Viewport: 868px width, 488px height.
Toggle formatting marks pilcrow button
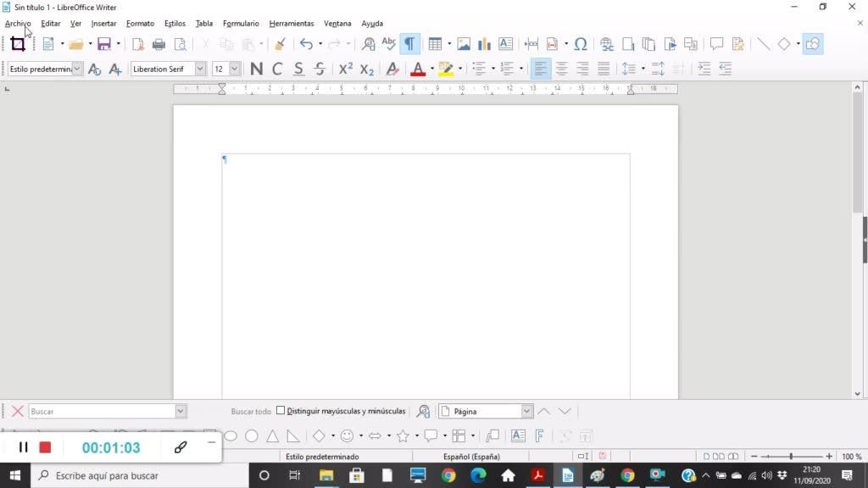409,44
